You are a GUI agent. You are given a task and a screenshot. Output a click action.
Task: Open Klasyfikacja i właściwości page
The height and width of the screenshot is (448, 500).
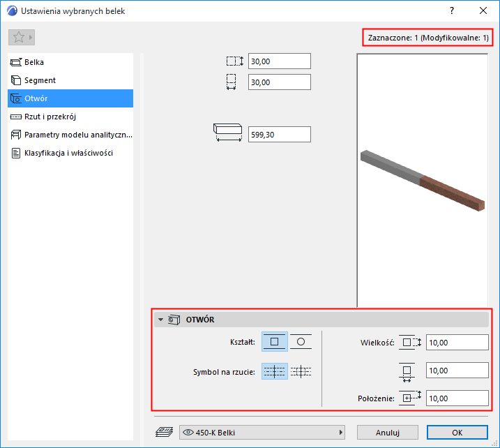[70, 153]
